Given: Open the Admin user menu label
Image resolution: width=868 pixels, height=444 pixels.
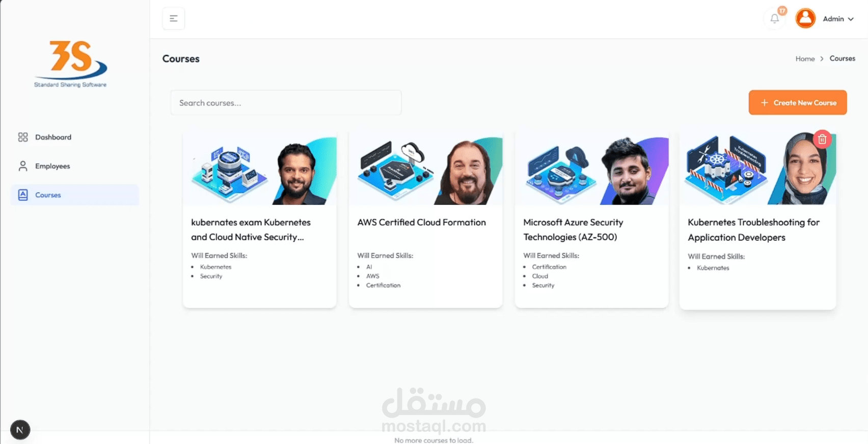Looking at the screenshot, I should click(x=833, y=19).
